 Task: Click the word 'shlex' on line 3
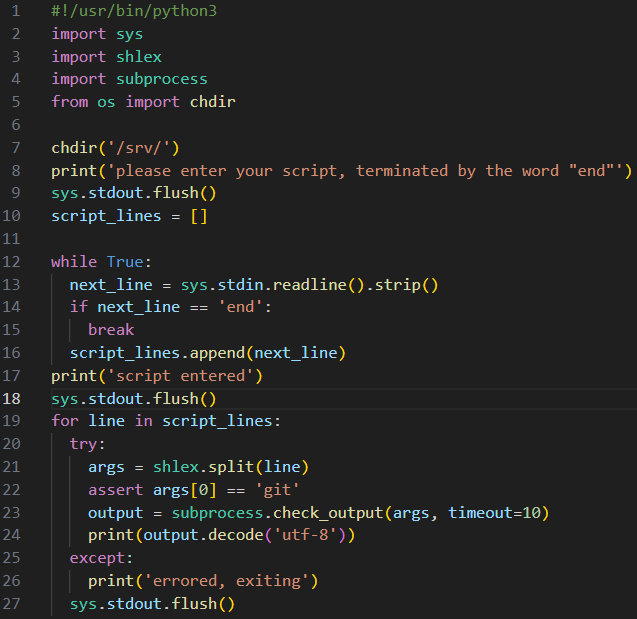[x=139, y=56]
